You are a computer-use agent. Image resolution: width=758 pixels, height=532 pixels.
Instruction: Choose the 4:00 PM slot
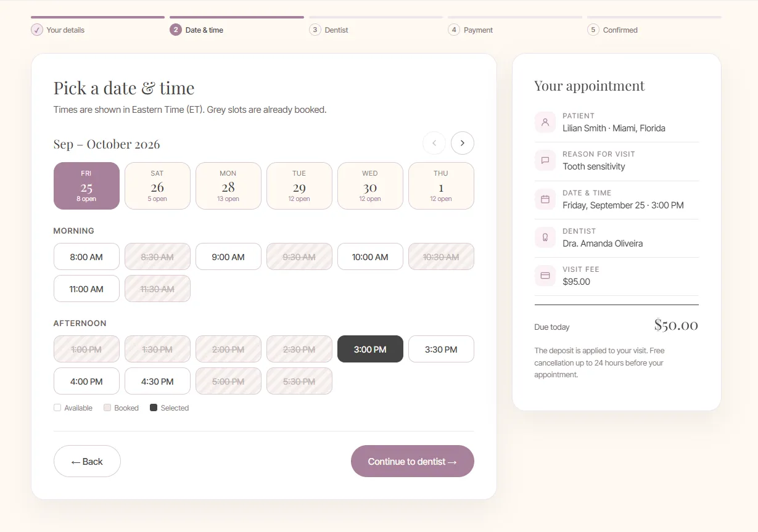pos(86,381)
